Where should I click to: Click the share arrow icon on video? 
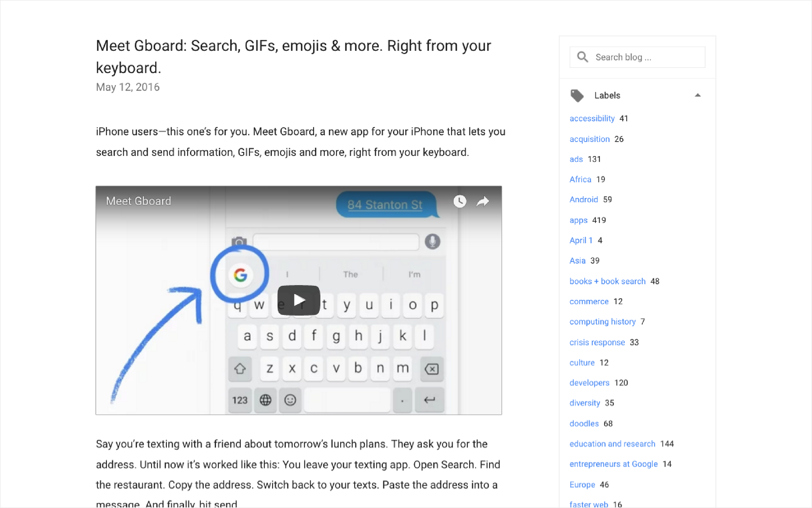coord(483,201)
